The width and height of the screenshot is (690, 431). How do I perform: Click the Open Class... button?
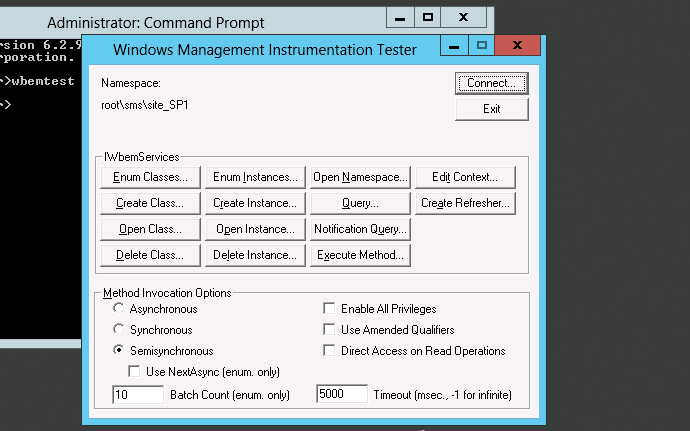point(150,229)
